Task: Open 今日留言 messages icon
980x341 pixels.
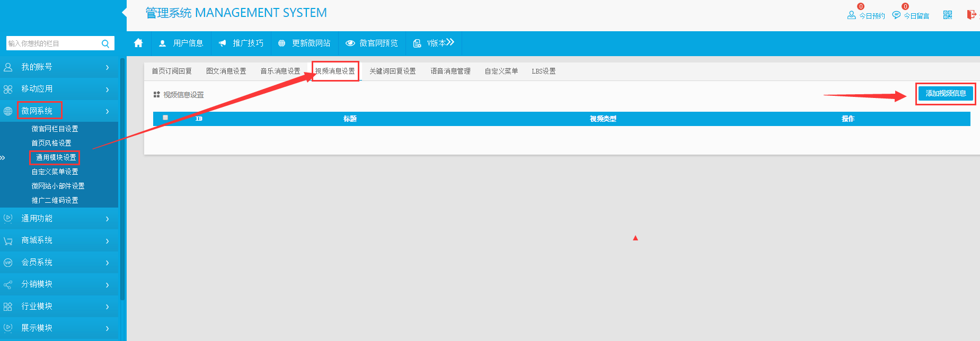Action: (x=896, y=15)
